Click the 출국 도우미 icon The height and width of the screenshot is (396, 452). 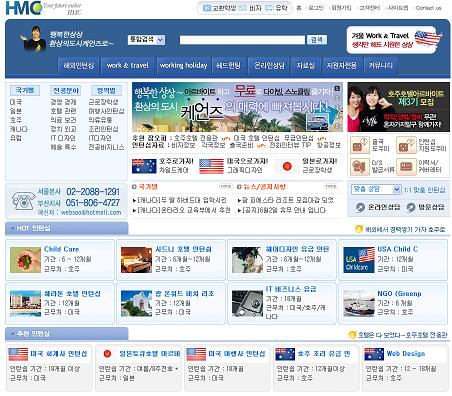359,145
